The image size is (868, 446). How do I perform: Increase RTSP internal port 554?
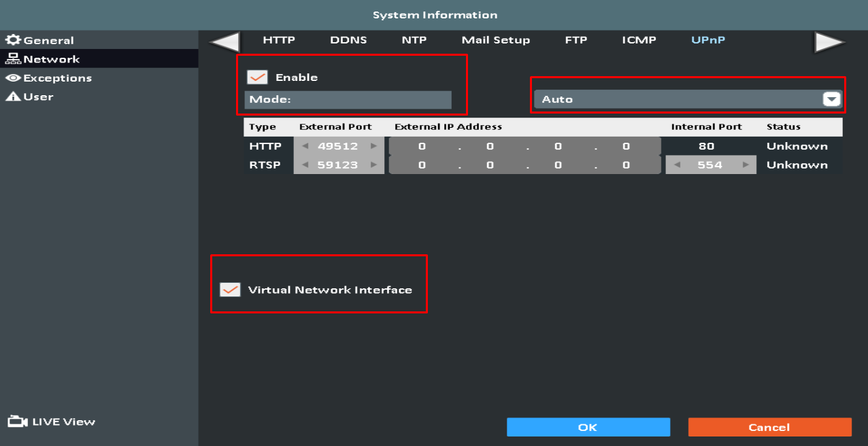coord(746,165)
